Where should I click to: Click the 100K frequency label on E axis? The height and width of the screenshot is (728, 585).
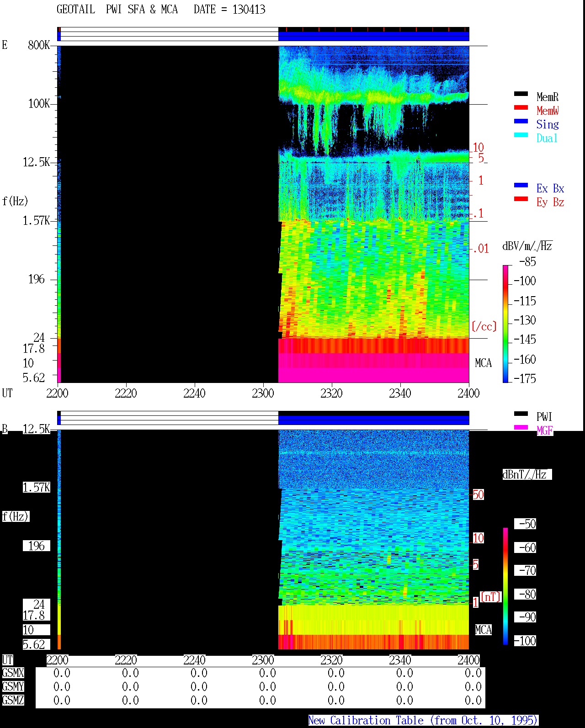point(39,104)
